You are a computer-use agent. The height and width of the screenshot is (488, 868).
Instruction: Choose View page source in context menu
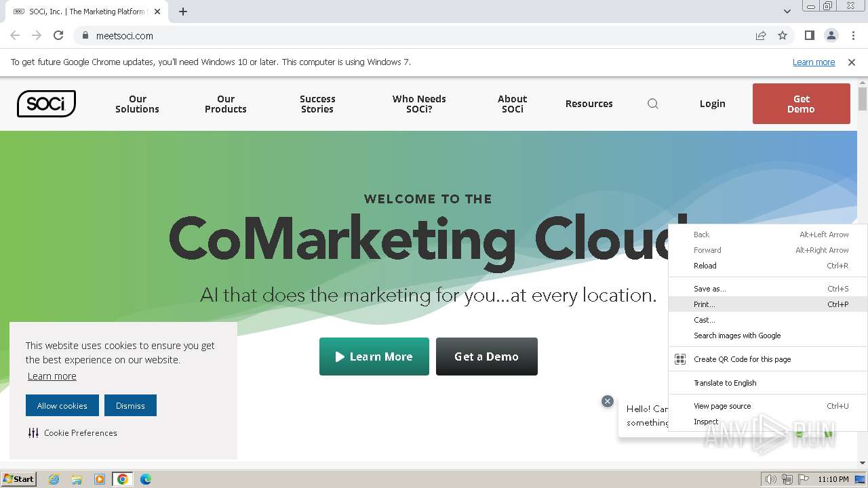pyautogui.click(x=722, y=406)
